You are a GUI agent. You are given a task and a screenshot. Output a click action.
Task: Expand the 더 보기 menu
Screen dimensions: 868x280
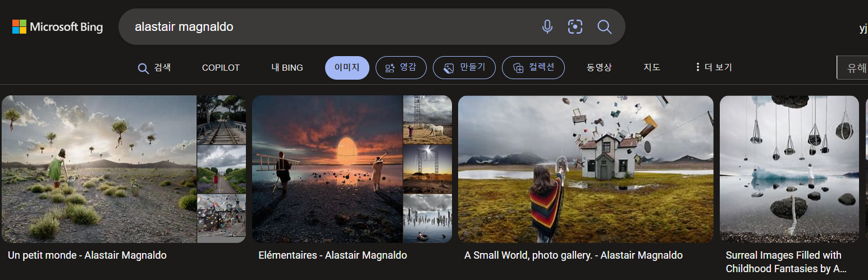pos(714,68)
